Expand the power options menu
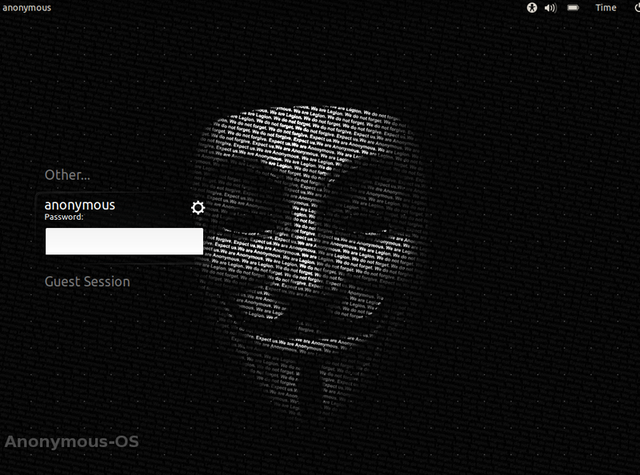Viewport: 640px width, 475px height. (636, 8)
